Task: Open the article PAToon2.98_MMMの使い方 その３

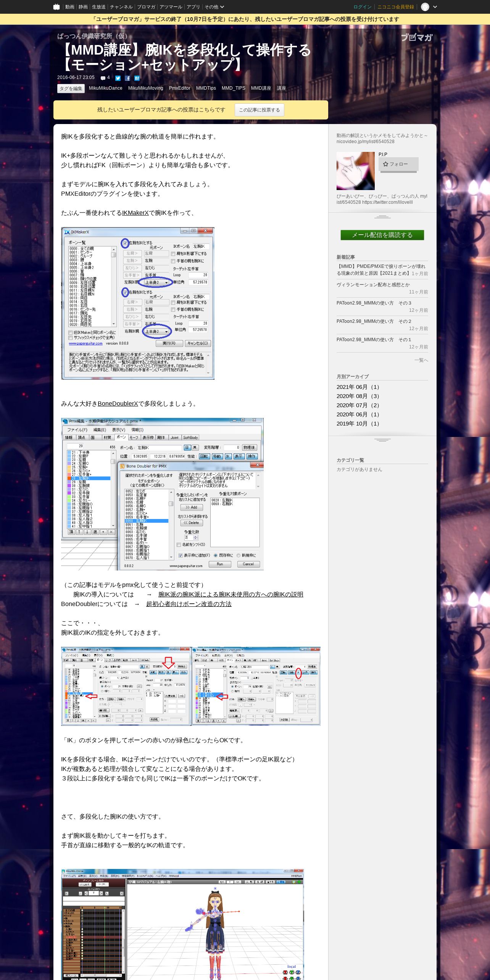Action: coord(374,303)
